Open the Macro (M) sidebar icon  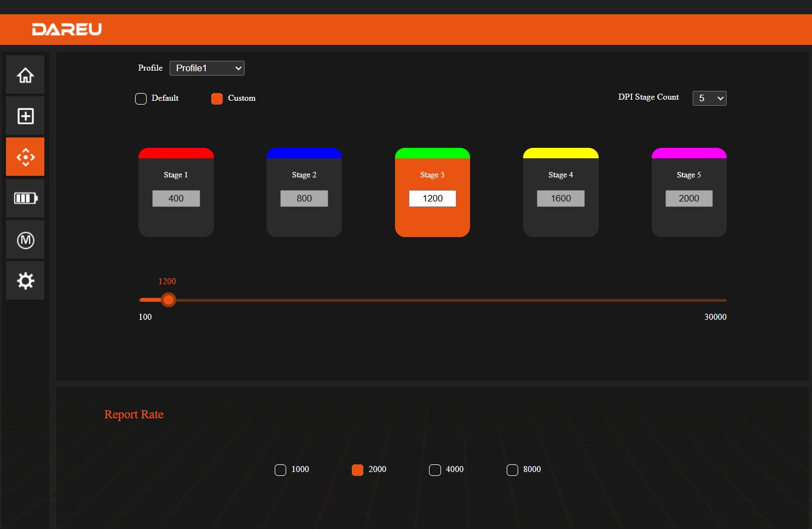pyautogui.click(x=25, y=240)
